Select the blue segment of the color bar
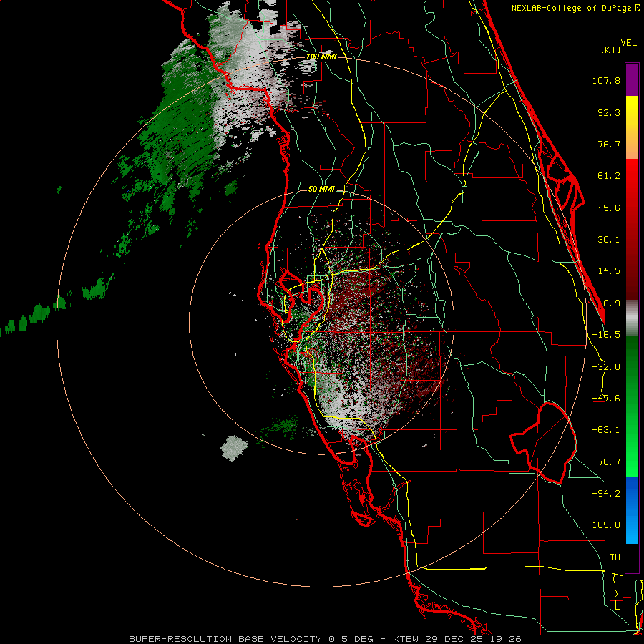 pyautogui.click(x=632, y=510)
